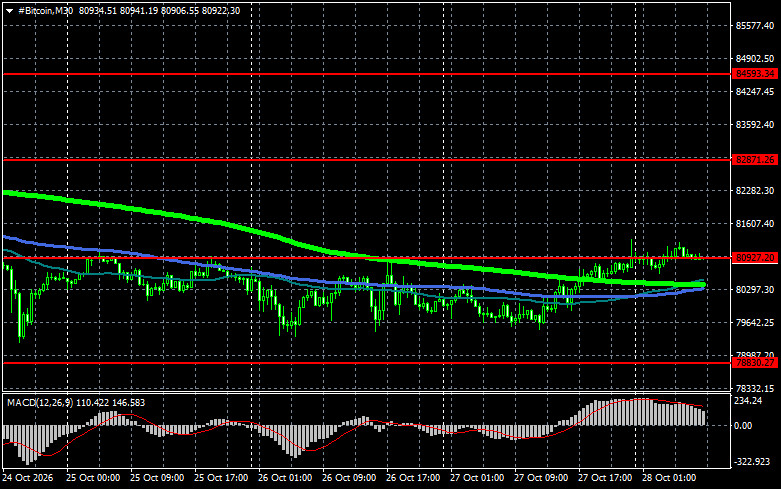Screen dimensions: 781x489
Task: Click the 27 Oct 17:00 time axis label
Action: 605,478
